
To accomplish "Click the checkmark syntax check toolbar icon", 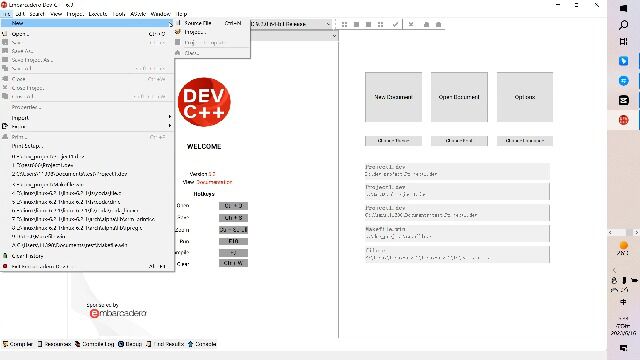I will (x=395, y=24).
